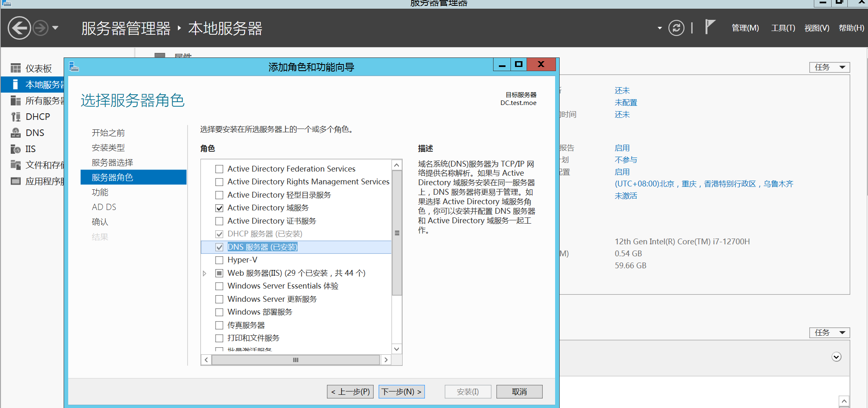Click roles list scroll down arrow

(x=396, y=349)
